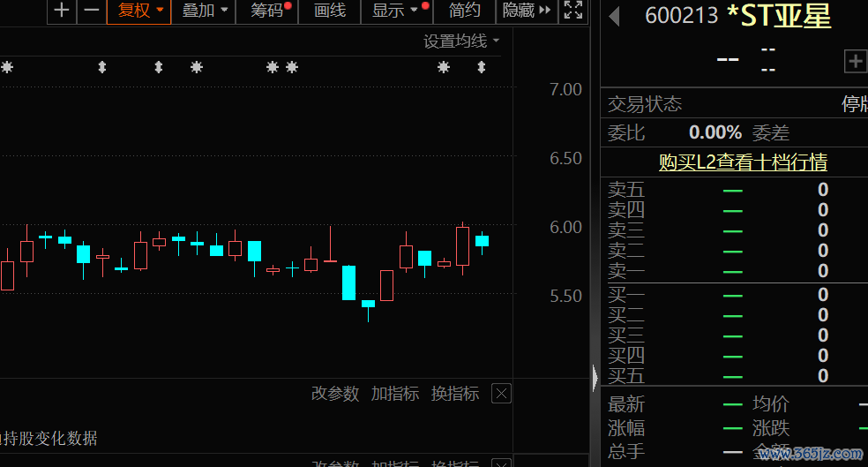Click the left arrow before stock code 600213
This screenshot has height=467, width=868.
[x=615, y=16]
